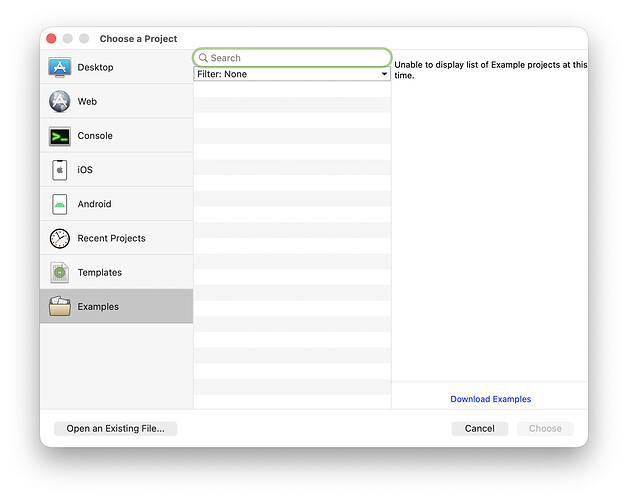Cancel the Choose a Project dialog

tap(479, 428)
